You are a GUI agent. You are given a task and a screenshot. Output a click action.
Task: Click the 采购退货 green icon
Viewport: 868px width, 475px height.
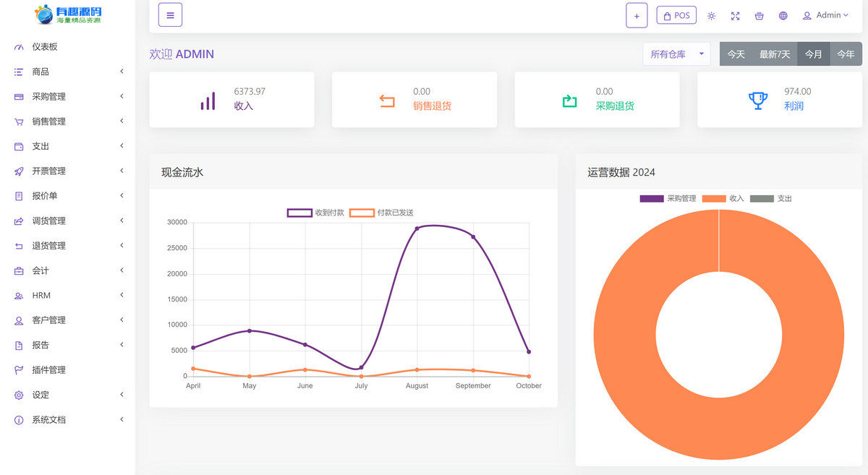click(x=569, y=100)
